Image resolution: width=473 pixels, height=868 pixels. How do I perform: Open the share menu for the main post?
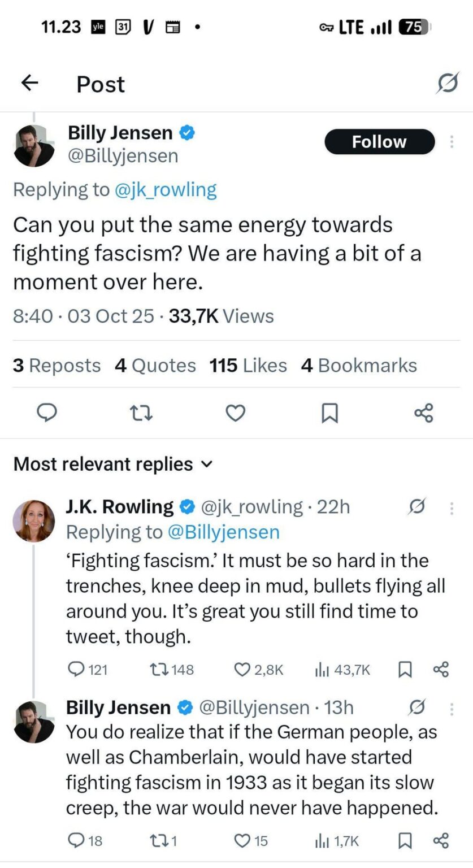click(425, 413)
